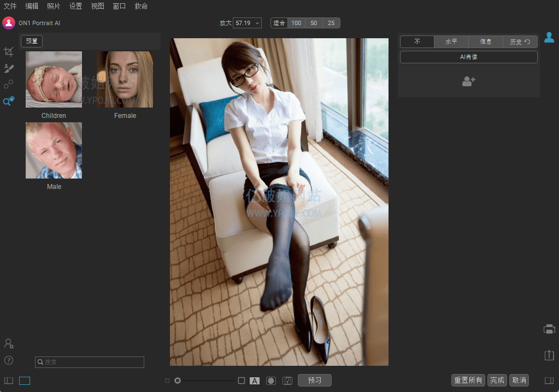This screenshot has height=392, width=559.
Task: Select the zoom and pan view tool
Action: click(8, 101)
